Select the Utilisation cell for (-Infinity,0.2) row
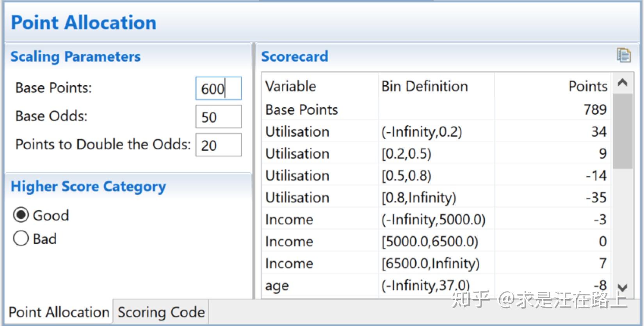This screenshot has height=326, width=644. [297, 131]
